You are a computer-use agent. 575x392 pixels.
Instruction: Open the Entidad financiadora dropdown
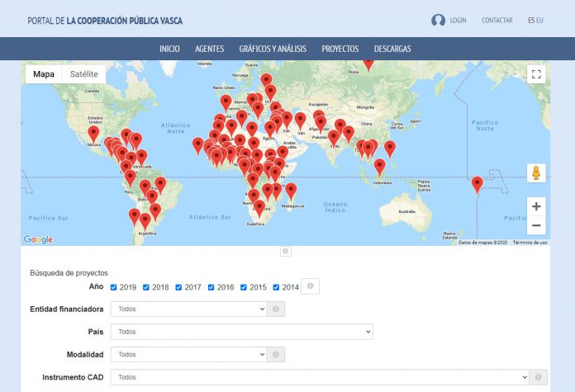[189, 309]
